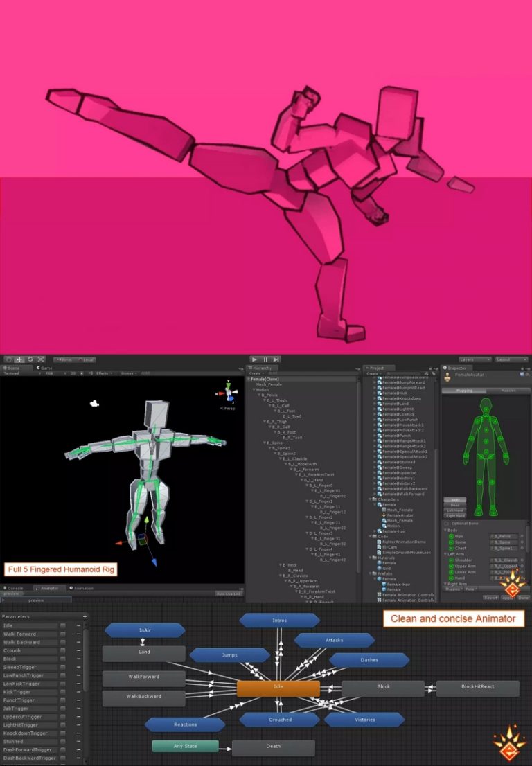Open the Create dropdown in Hierarchy panel

click(256, 373)
